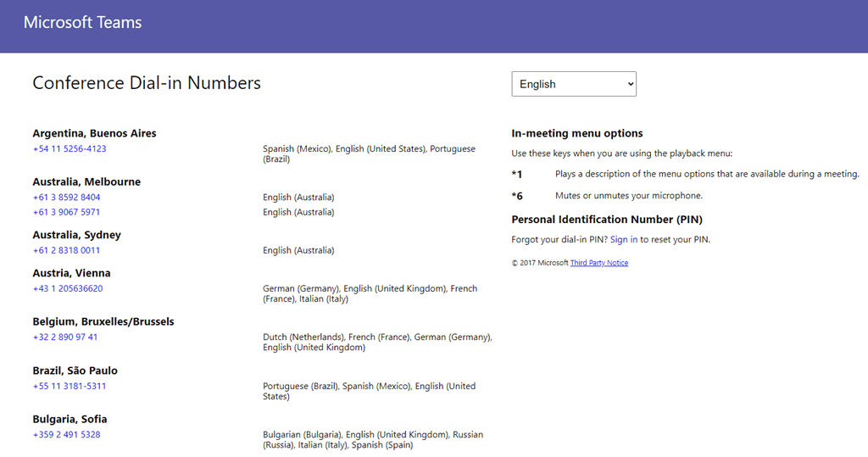Click the Conference Dial-in Numbers title
Viewport: 868px width, 457px height.
(x=147, y=83)
